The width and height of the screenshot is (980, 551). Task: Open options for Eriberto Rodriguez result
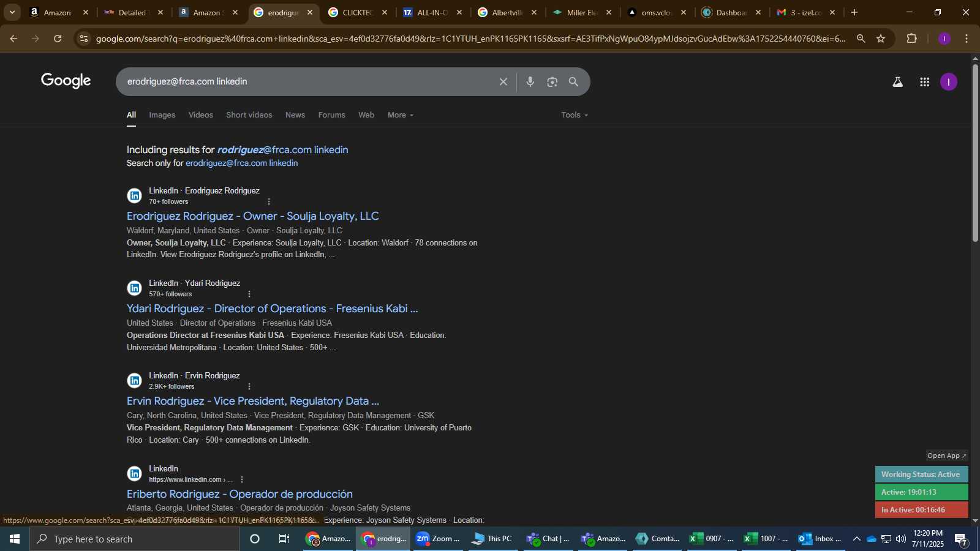coord(242,479)
